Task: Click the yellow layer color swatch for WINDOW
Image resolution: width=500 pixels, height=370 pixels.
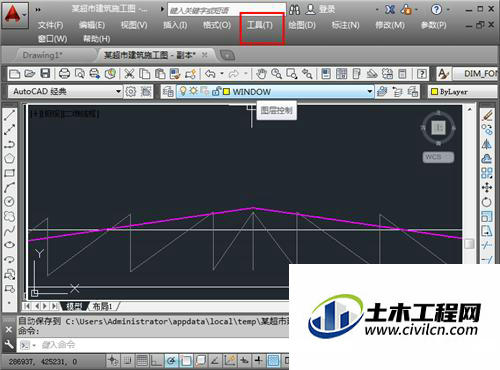Action: [x=226, y=91]
